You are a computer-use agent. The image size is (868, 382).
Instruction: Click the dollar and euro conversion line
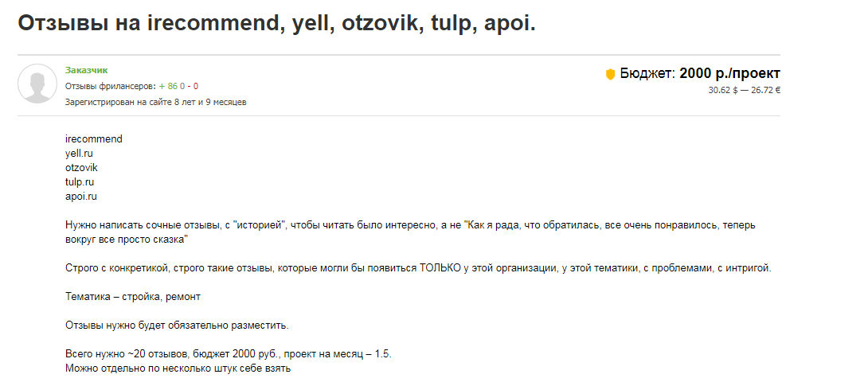[x=744, y=90]
